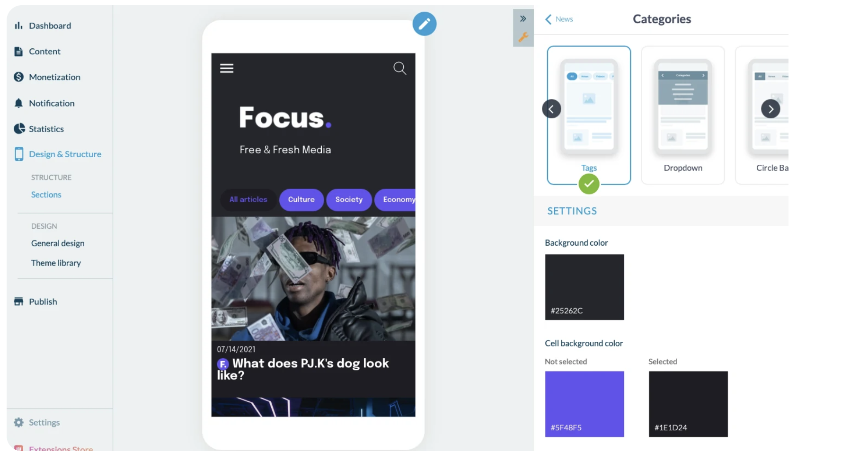Screen dimensions: 868x462
Task: Open the #5F48F5 not selected cell color swatch
Action: coord(585,404)
